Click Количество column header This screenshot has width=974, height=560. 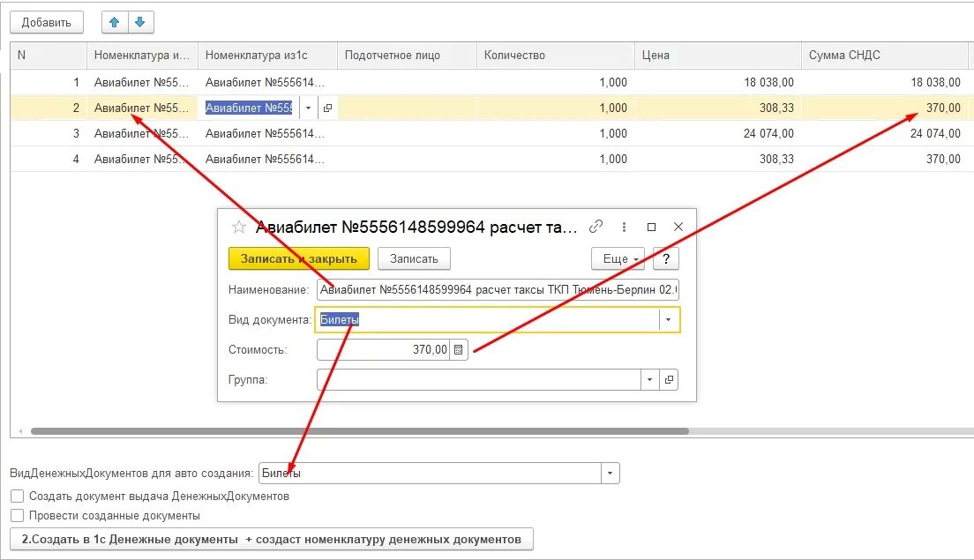click(555, 56)
